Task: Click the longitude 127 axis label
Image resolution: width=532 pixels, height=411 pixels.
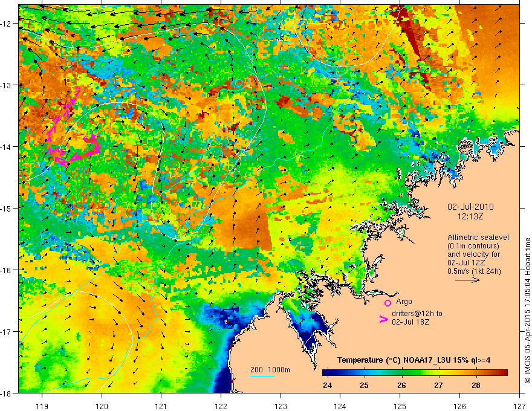Action: [x=519, y=407]
